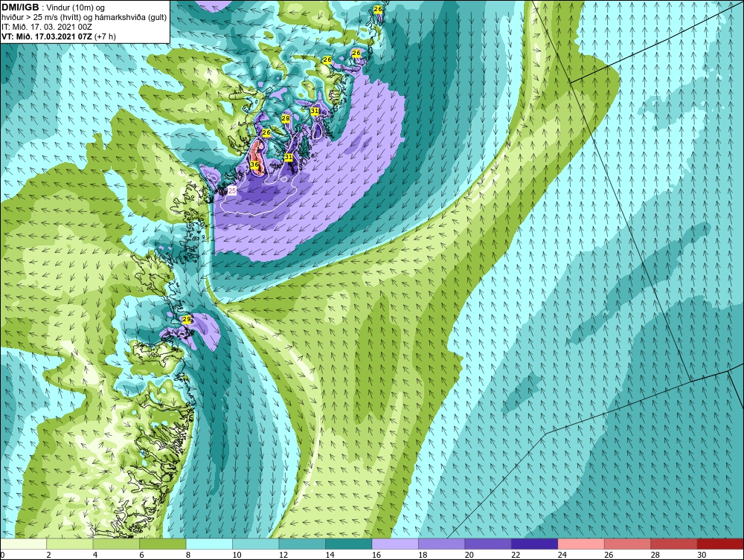The height and width of the screenshot is (560, 744).
Task: Click the "IT: Mið. 17. 03. 2021 00Z" line
Action: [46, 27]
